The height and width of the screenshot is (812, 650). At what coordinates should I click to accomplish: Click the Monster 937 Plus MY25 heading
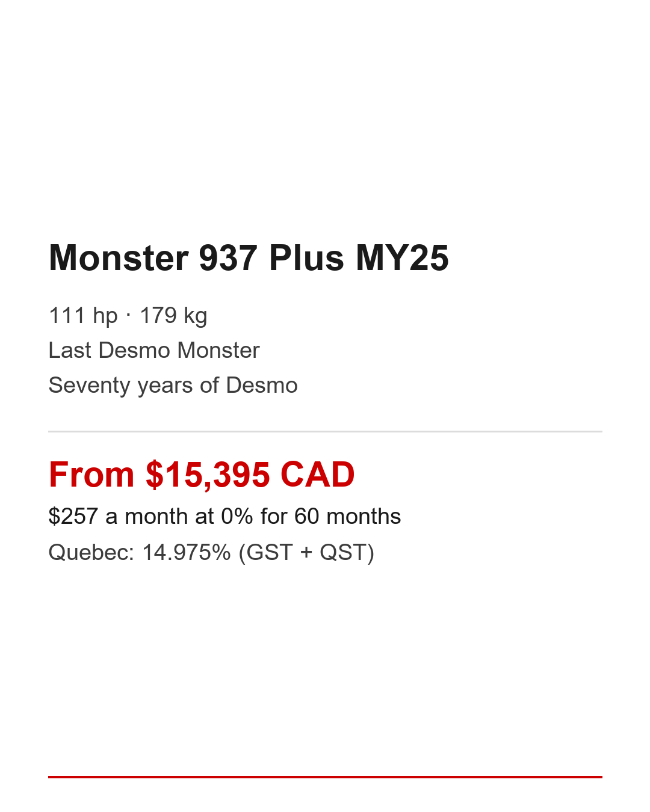tap(248, 258)
